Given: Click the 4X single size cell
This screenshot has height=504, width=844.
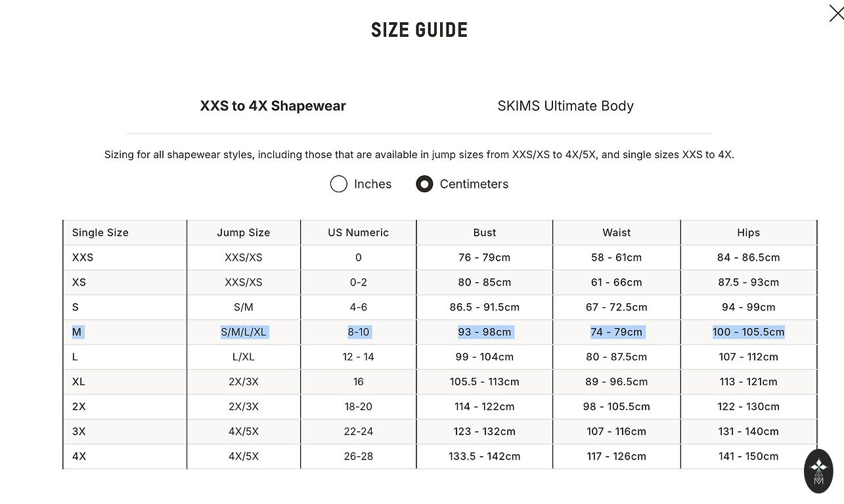Looking at the screenshot, I should pyautogui.click(x=79, y=457).
